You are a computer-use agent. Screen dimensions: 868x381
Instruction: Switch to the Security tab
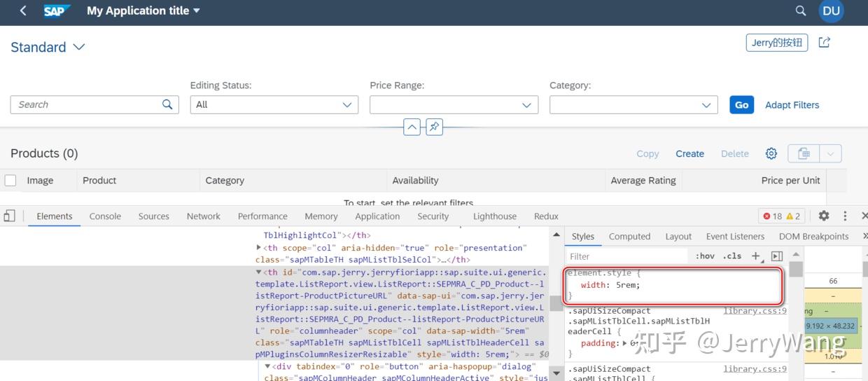pos(433,216)
